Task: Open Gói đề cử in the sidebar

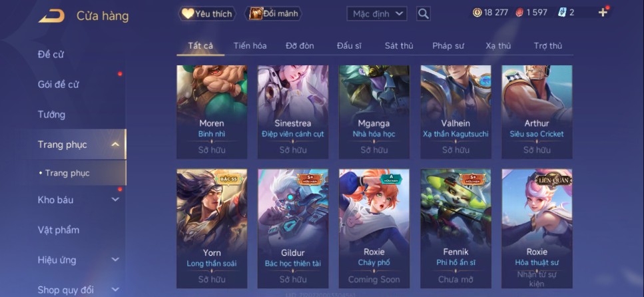Action: [59, 84]
